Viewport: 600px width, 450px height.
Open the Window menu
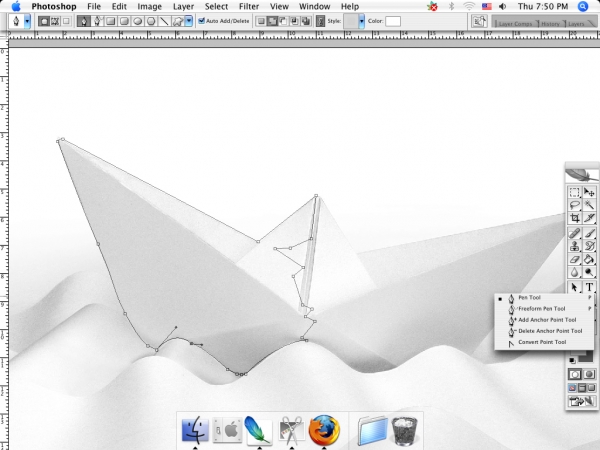click(x=315, y=7)
